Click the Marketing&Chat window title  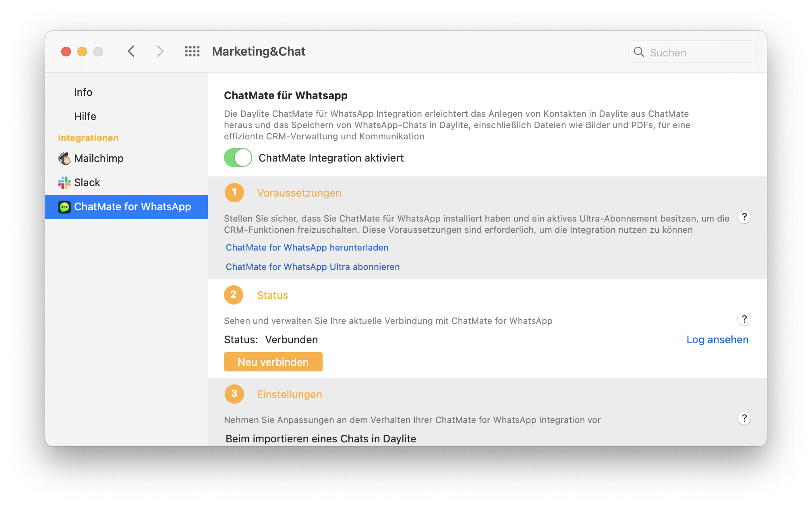[259, 52]
